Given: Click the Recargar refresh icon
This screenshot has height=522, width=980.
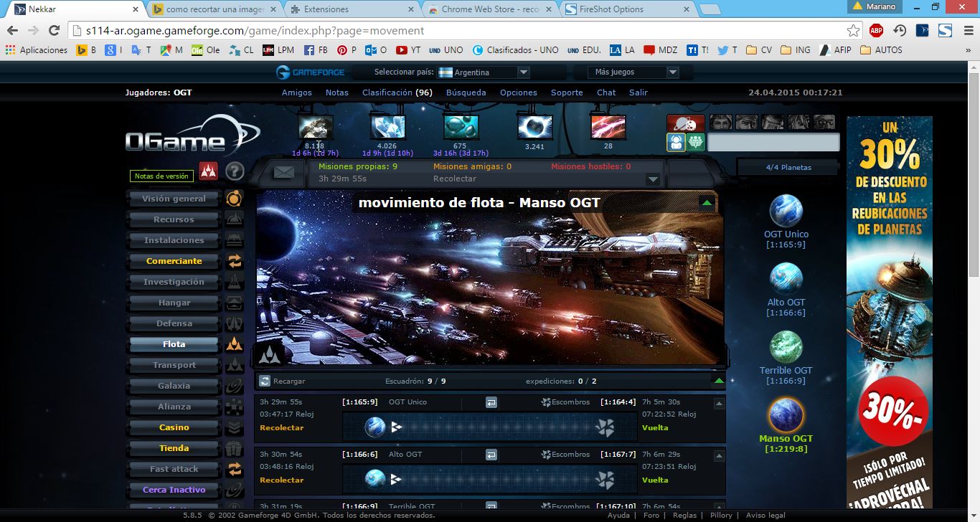Looking at the screenshot, I should click(x=265, y=381).
